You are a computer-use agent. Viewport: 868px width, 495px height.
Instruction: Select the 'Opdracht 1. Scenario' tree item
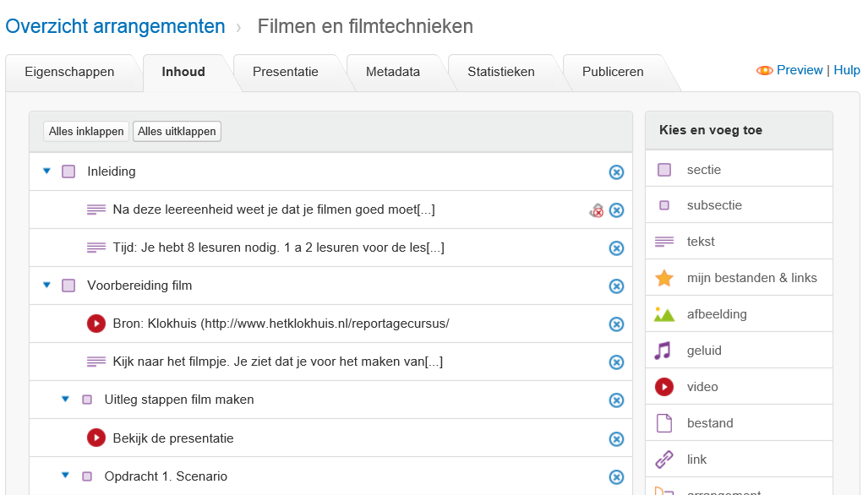tap(166, 476)
